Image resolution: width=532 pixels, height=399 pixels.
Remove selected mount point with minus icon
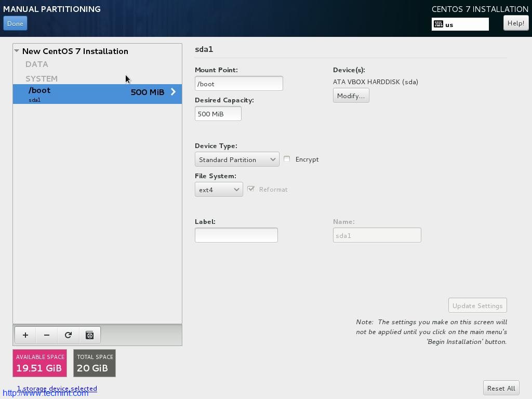coord(47,335)
